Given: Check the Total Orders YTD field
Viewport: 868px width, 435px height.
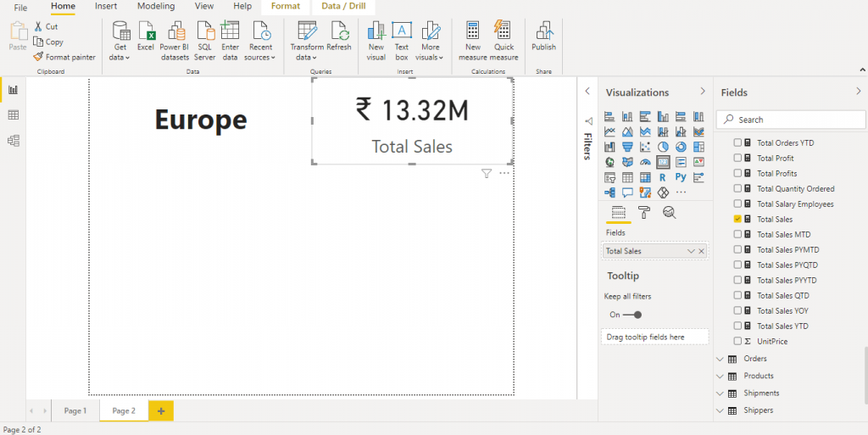Looking at the screenshot, I should click(x=737, y=142).
